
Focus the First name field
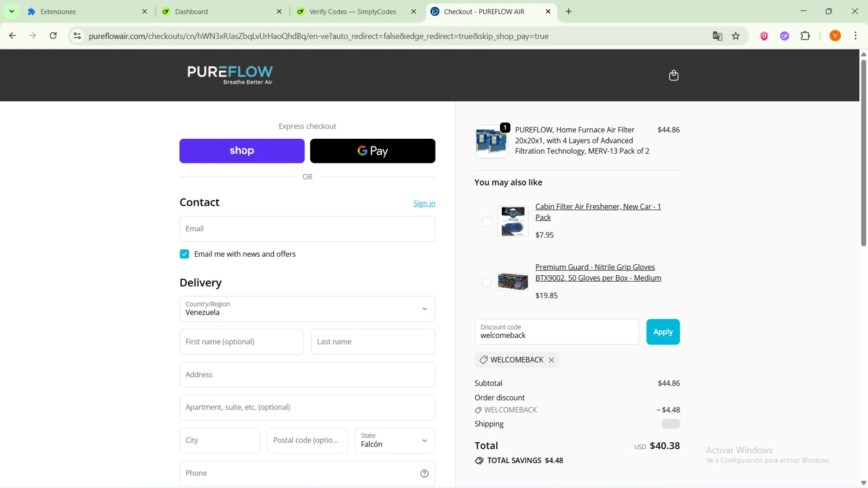point(241,342)
